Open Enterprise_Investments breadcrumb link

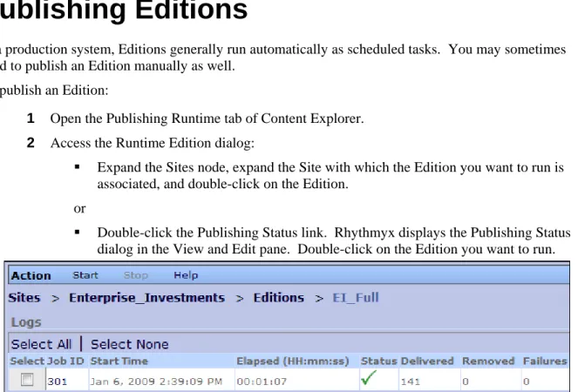coord(146,298)
